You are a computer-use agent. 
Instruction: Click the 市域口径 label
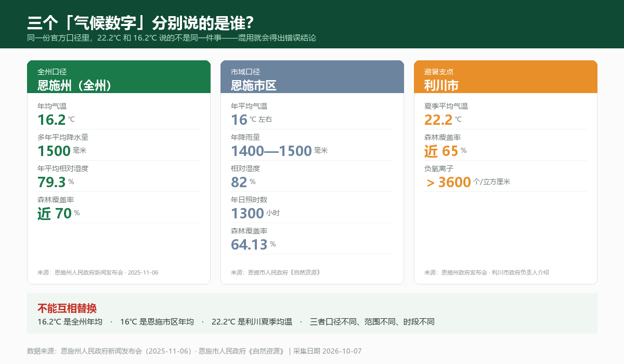[x=245, y=72]
